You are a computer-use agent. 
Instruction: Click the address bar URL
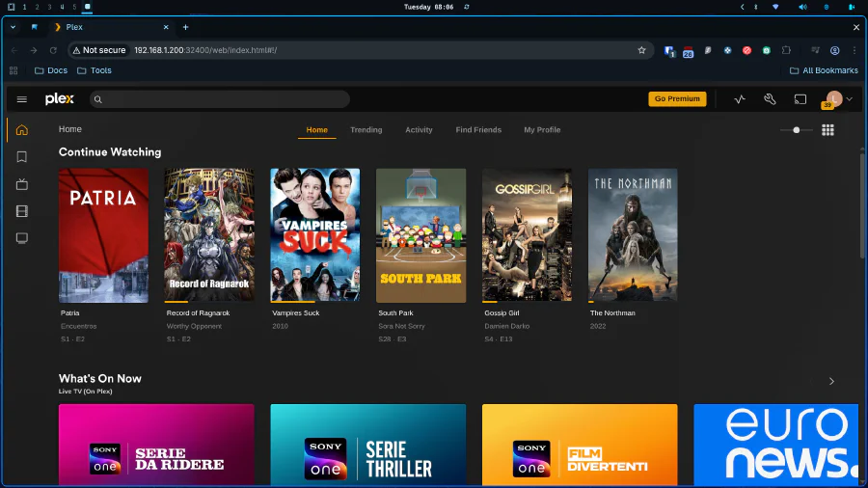tap(205, 50)
